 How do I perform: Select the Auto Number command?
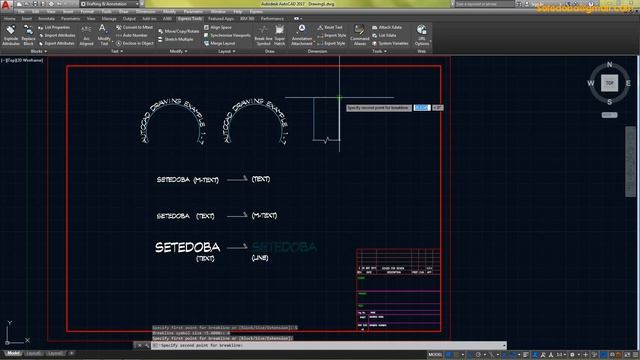[132, 36]
